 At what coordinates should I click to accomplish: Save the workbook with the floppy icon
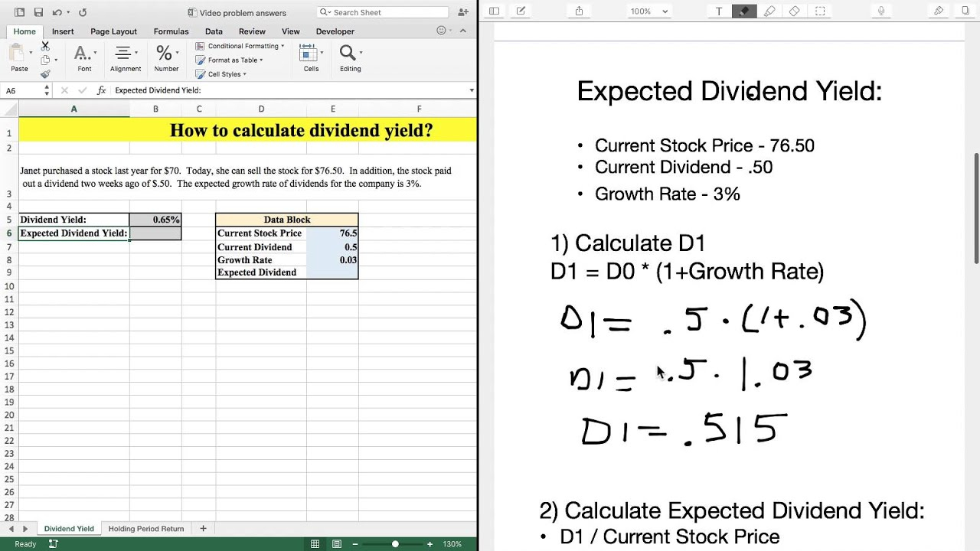point(38,12)
